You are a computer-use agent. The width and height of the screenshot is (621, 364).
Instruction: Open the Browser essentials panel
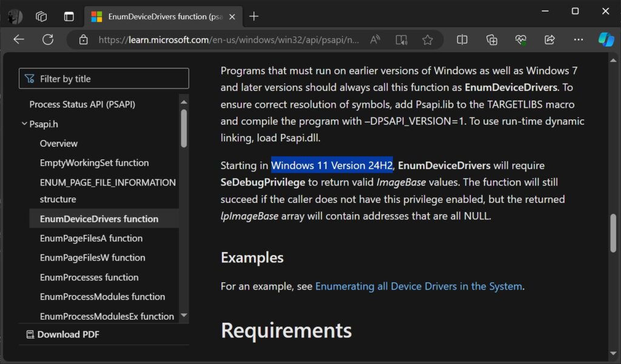tap(520, 39)
